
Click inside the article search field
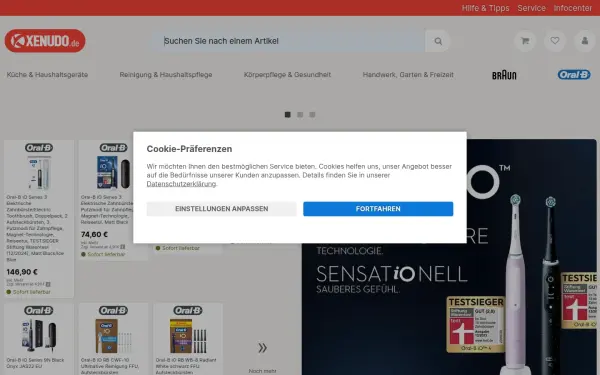coord(289,41)
